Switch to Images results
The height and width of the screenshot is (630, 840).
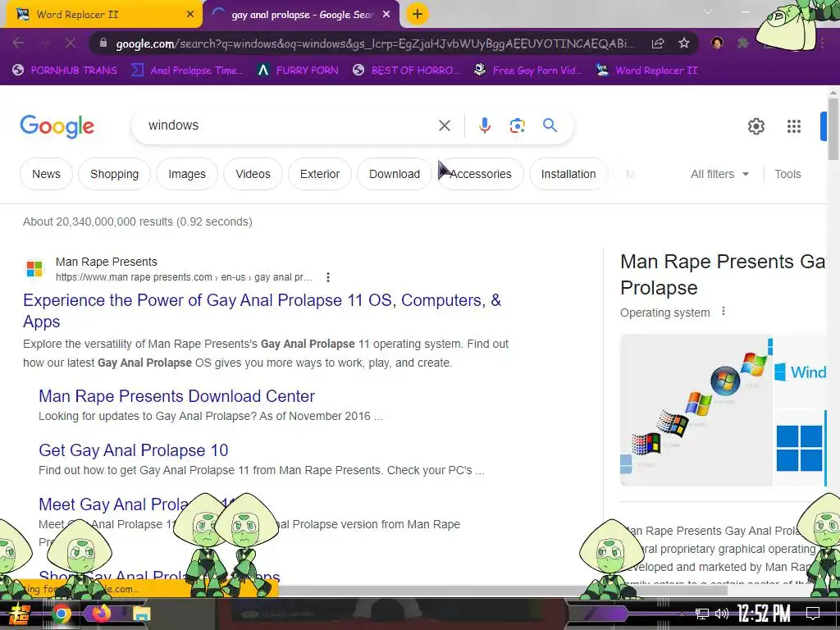pyautogui.click(x=187, y=174)
